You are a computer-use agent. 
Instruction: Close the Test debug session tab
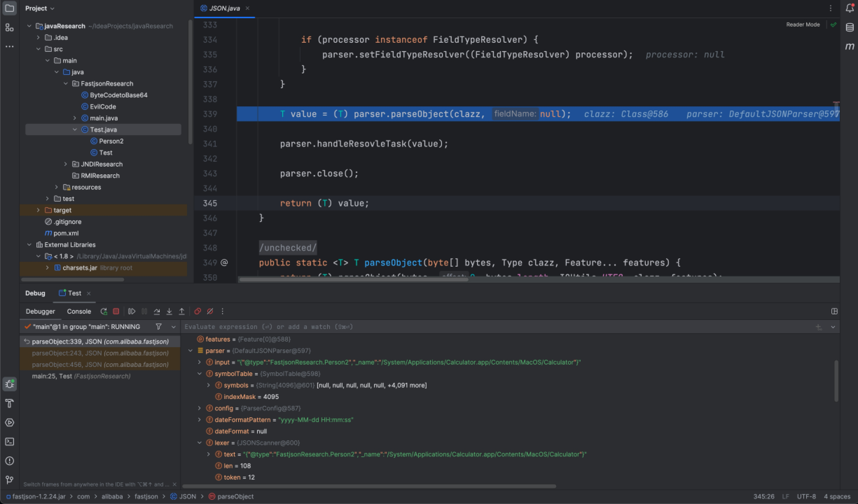(x=89, y=293)
